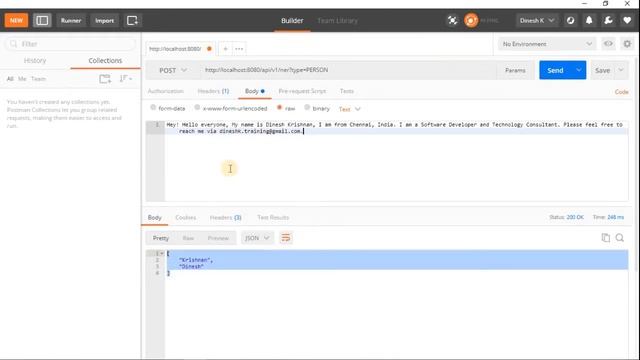
Task: Open the History sidebar tab
Action: [x=35, y=60]
